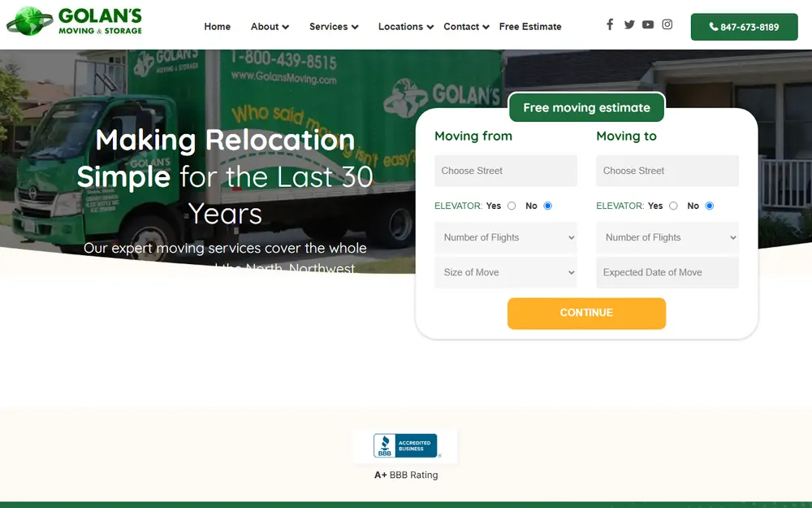Expand the About menu
Image resolution: width=812 pixels, height=508 pixels.
(270, 27)
